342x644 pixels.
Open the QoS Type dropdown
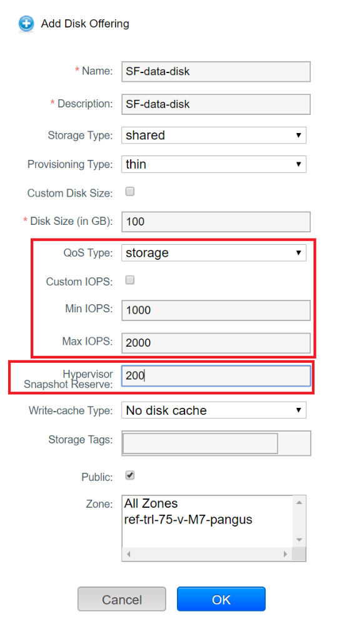214,252
